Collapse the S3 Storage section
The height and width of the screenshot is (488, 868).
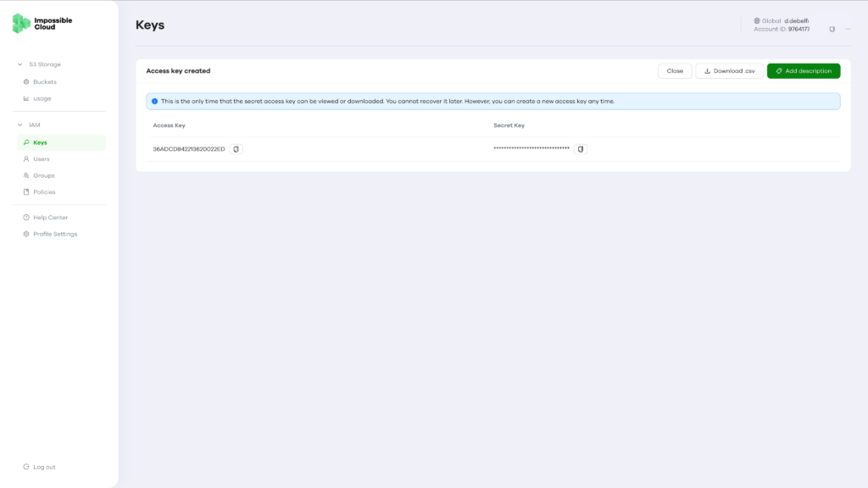coord(20,64)
